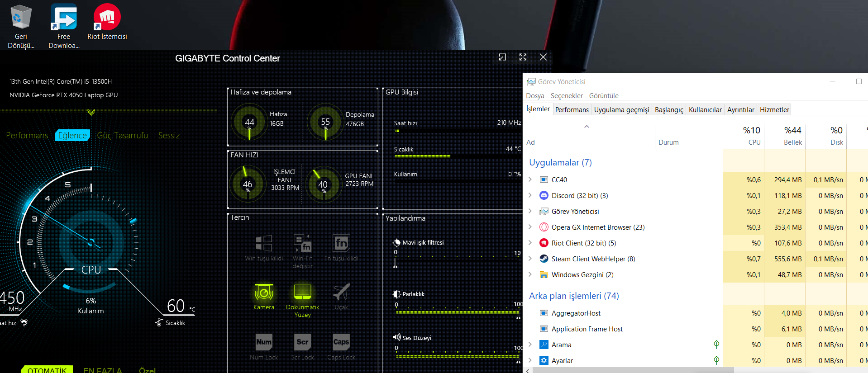Expand the Ayarlar background process

530,360
